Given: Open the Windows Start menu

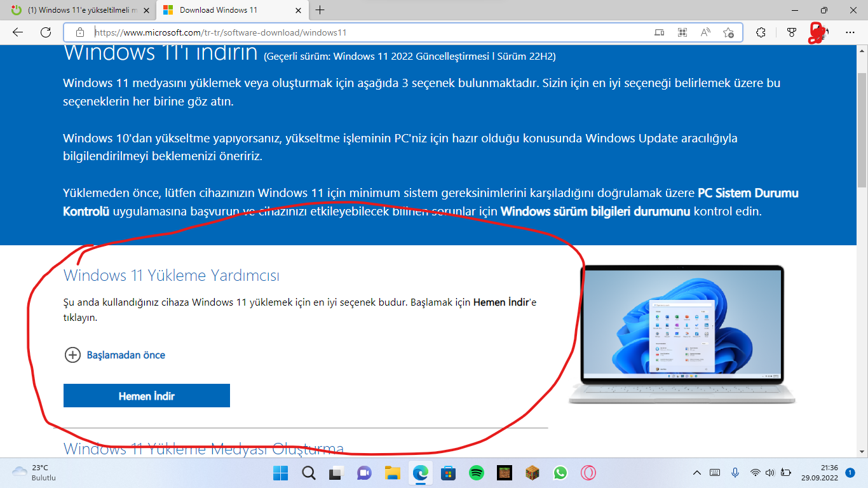Looking at the screenshot, I should (x=280, y=473).
